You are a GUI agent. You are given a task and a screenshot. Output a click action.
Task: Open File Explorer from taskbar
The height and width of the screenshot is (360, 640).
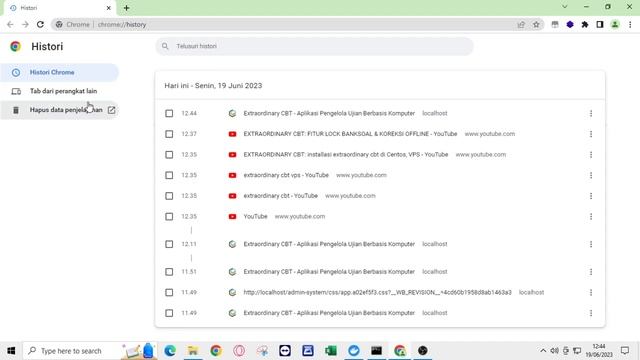pyautogui.click(x=193, y=351)
